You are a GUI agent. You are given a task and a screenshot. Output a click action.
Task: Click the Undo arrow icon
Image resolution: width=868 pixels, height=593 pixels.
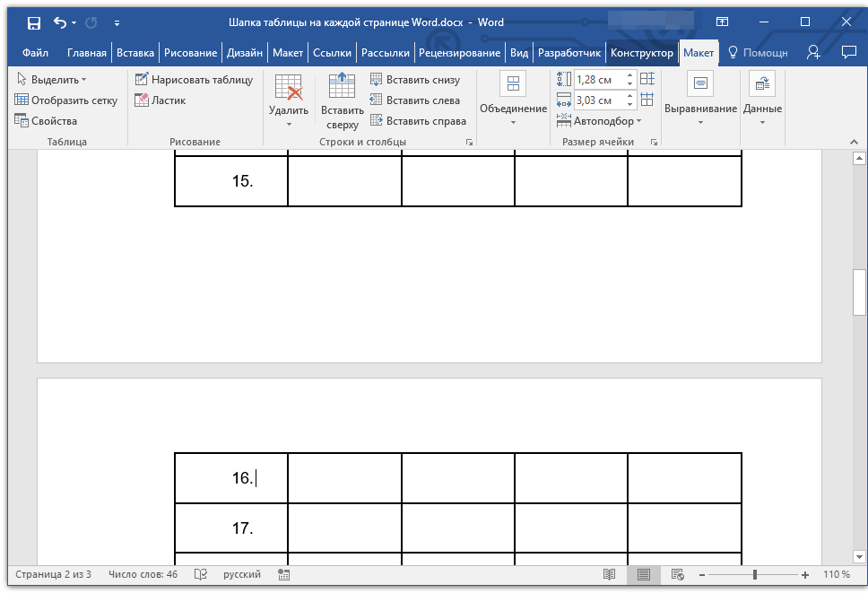tap(60, 22)
